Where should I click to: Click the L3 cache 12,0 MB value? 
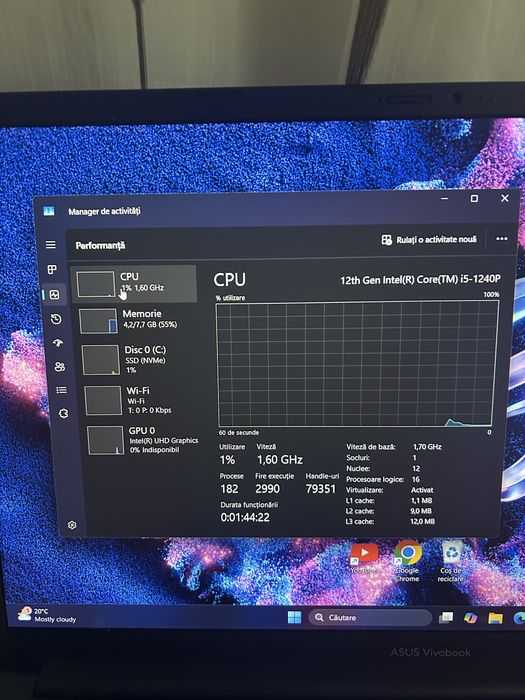point(422,521)
